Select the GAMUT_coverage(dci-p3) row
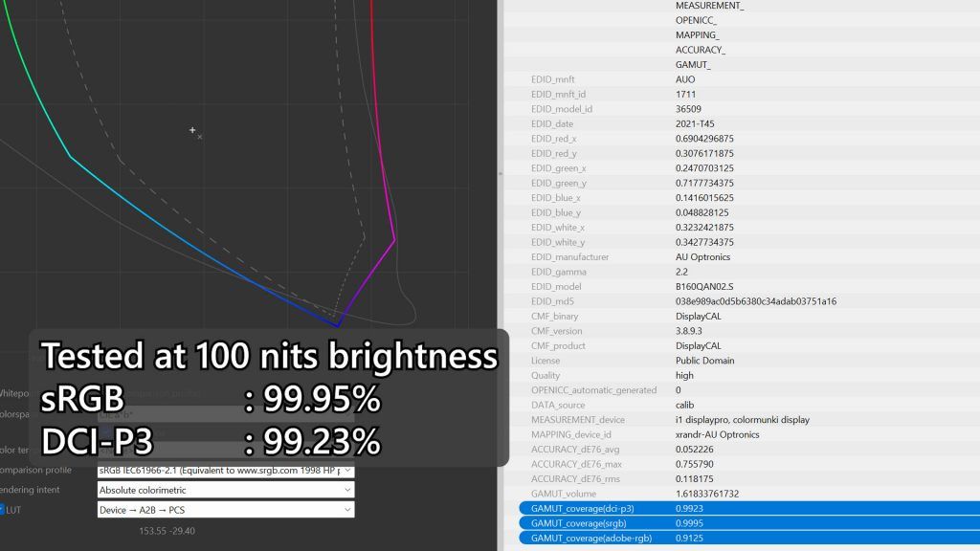Screen dimensions: 980x551 [x=749, y=509]
